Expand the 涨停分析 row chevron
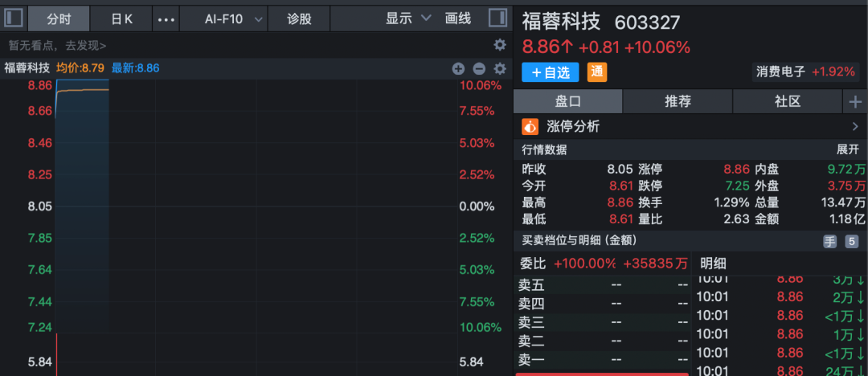 click(x=855, y=127)
